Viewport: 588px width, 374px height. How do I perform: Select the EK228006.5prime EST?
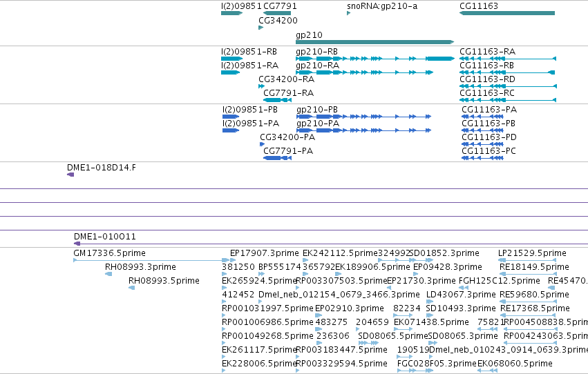(x=224, y=371)
